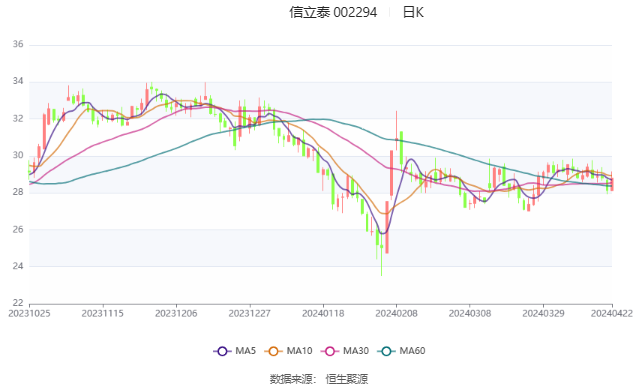Select the 20240308 date axis label
This screenshot has height=387, width=637.
click(x=470, y=314)
